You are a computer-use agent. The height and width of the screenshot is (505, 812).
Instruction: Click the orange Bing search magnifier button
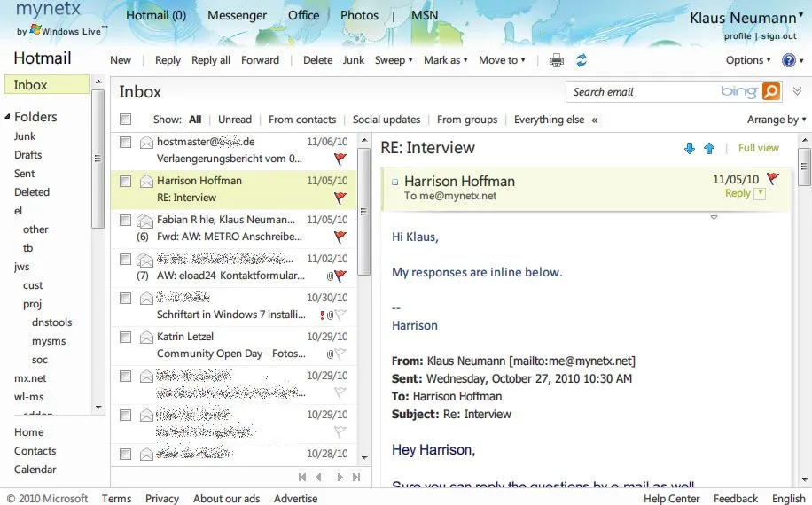coord(771,91)
